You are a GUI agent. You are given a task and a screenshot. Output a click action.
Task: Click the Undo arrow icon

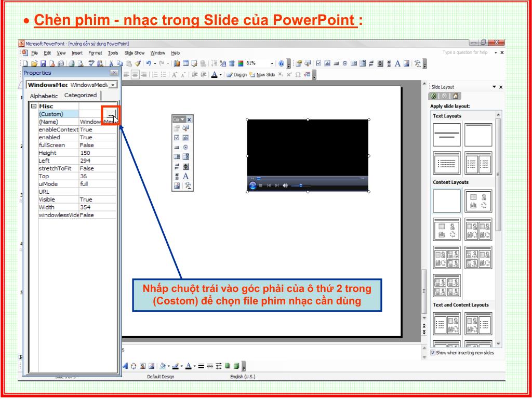[x=148, y=63]
